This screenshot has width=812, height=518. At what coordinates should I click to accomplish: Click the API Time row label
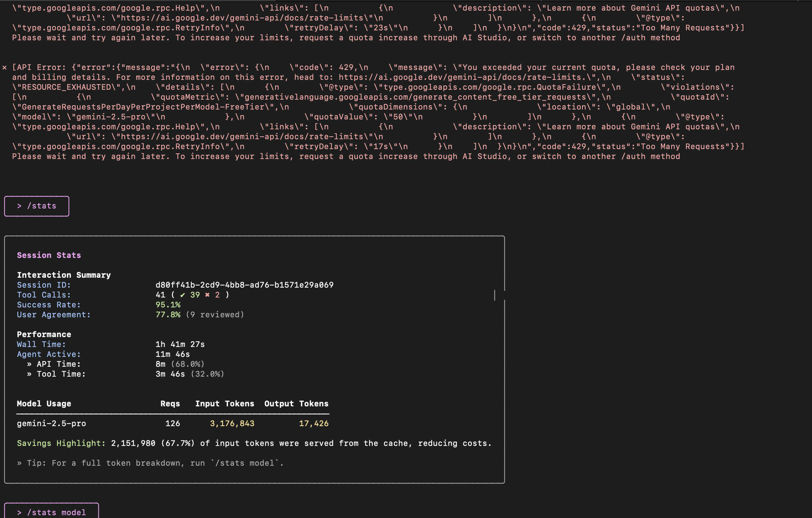click(x=58, y=364)
